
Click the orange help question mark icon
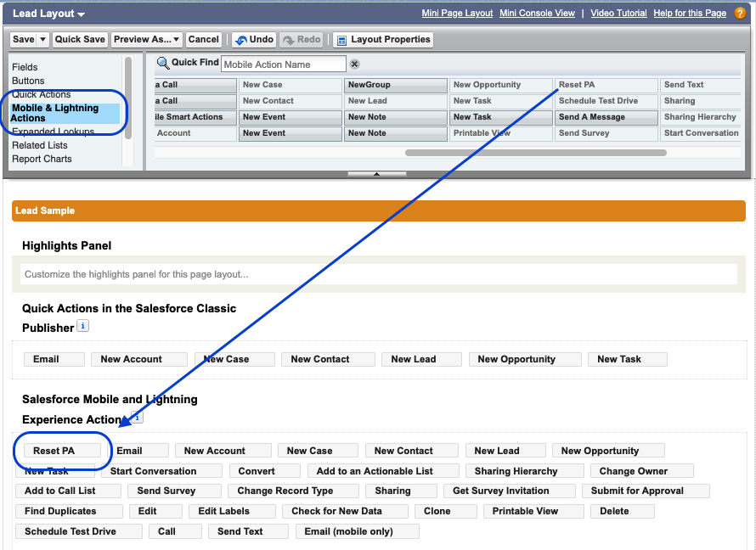click(740, 14)
